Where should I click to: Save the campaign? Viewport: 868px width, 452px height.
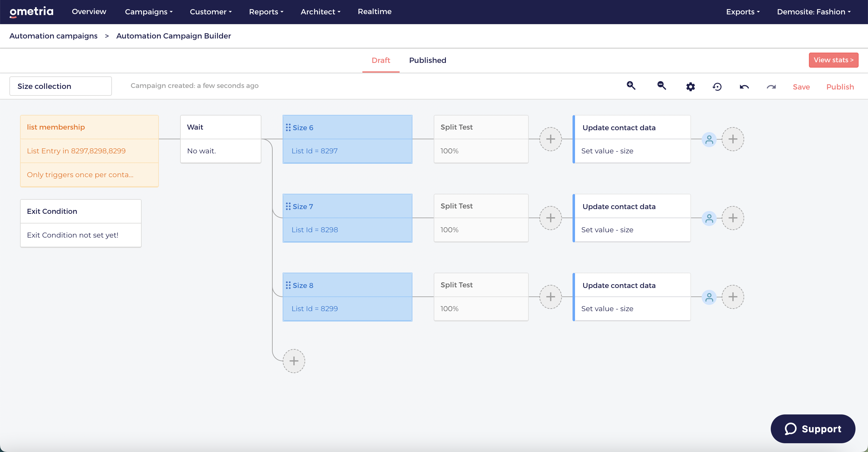point(801,87)
